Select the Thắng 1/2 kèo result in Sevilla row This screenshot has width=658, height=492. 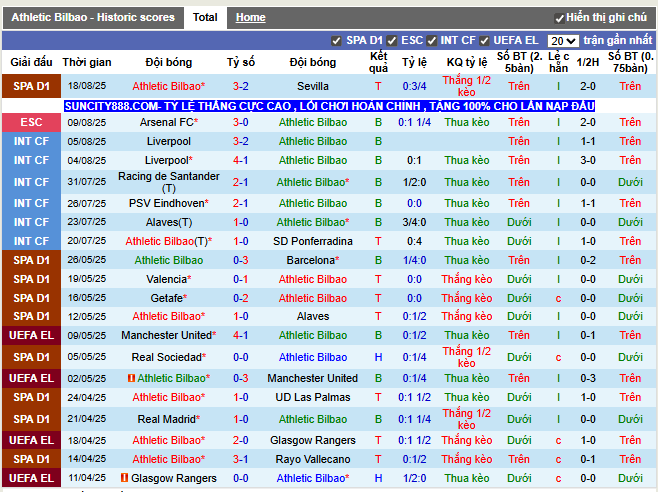coord(467,86)
